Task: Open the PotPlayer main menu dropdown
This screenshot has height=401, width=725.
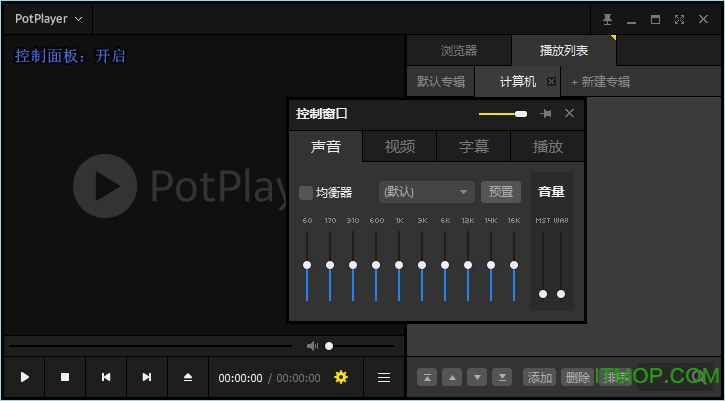Action: [49, 19]
